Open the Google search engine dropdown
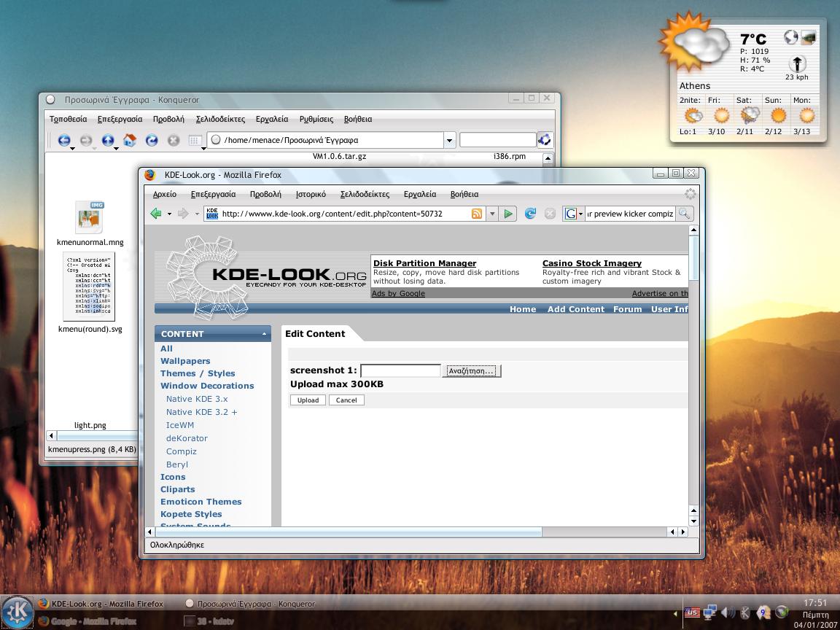This screenshot has width=840, height=630. pos(580,214)
